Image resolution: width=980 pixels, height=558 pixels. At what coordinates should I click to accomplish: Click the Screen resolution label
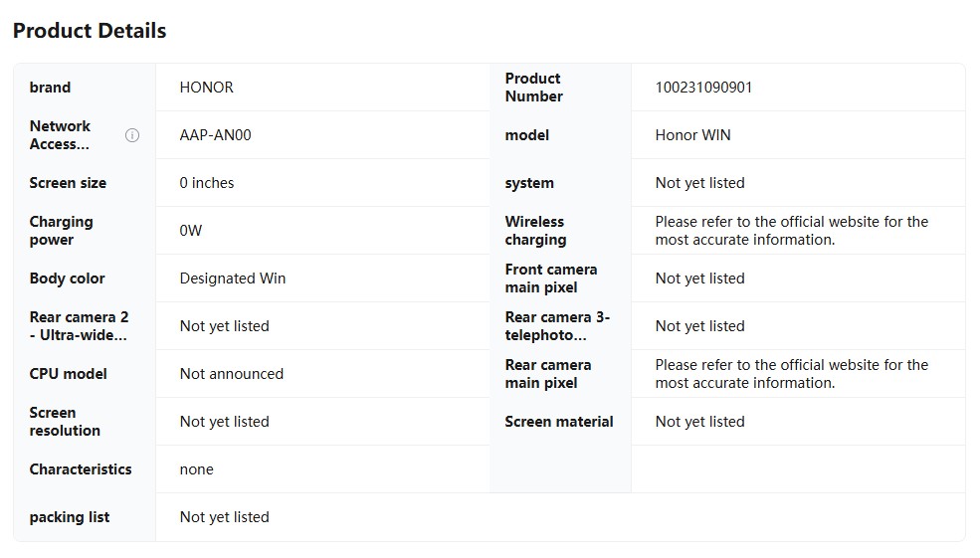pyautogui.click(x=65, y=422)
